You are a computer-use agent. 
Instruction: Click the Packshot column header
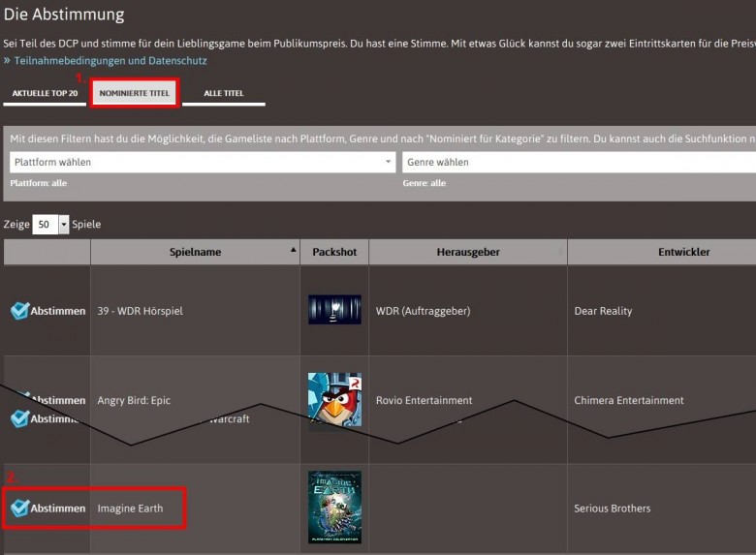(334, 252)
